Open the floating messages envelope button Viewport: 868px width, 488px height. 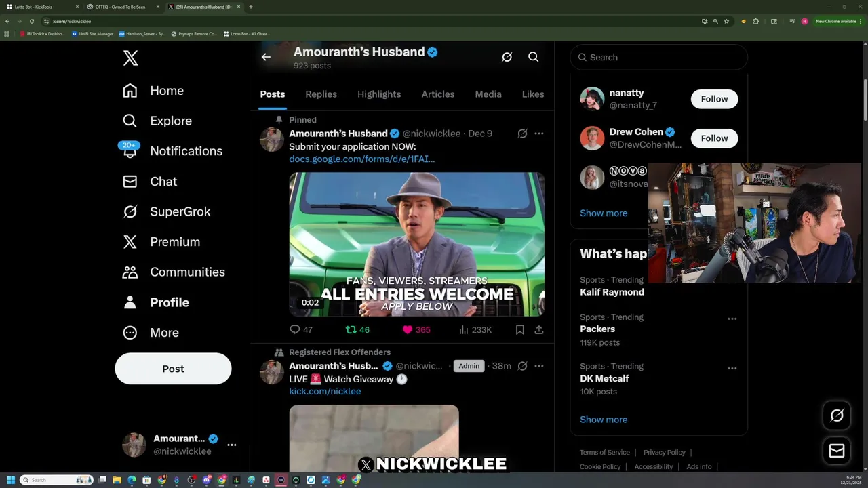837,451
